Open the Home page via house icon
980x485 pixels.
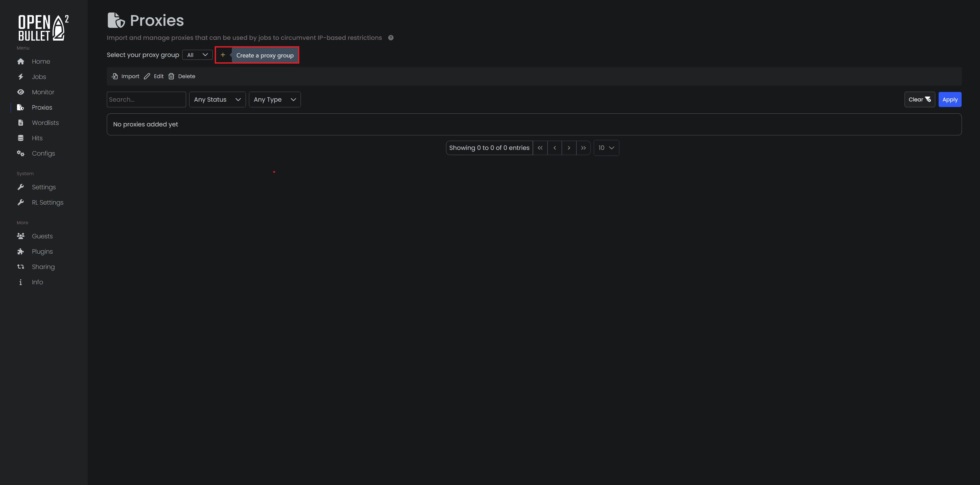20,61
